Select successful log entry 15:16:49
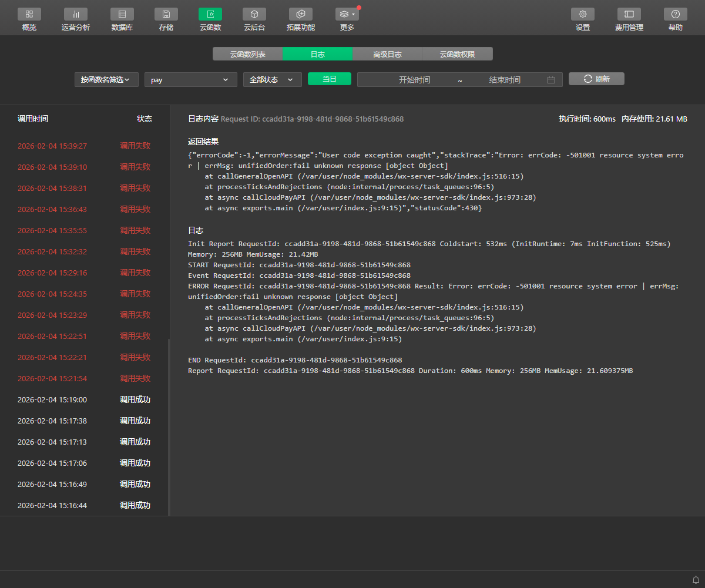Image resolution: width=705 pixels, height=588 pixels. 85,484
